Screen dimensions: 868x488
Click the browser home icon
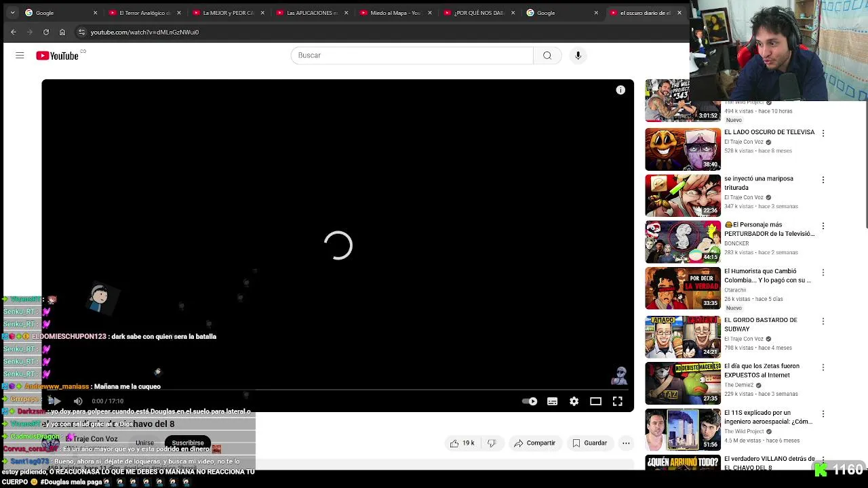(x=62, y=32)
